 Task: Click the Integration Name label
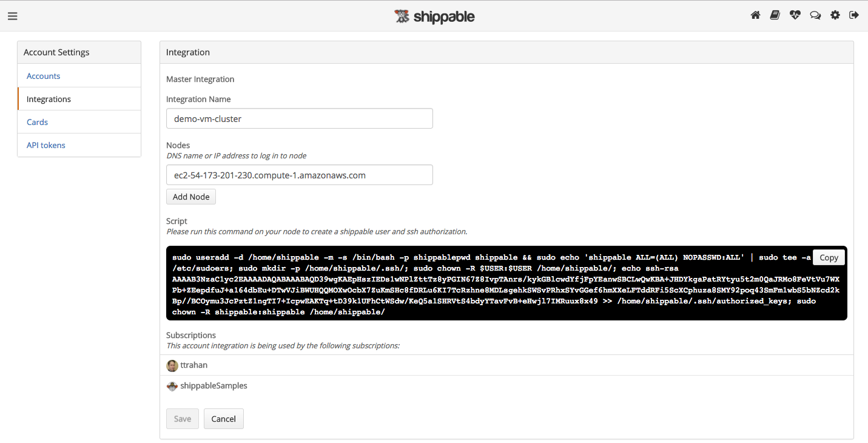click(198, 99)
